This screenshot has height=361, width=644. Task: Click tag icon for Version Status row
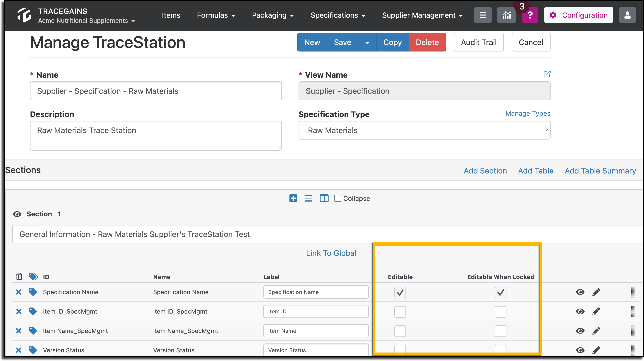[33, 350]
